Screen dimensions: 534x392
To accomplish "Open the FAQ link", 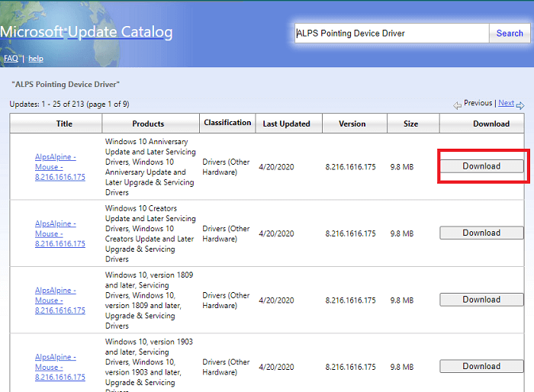I will click(11, 59).
